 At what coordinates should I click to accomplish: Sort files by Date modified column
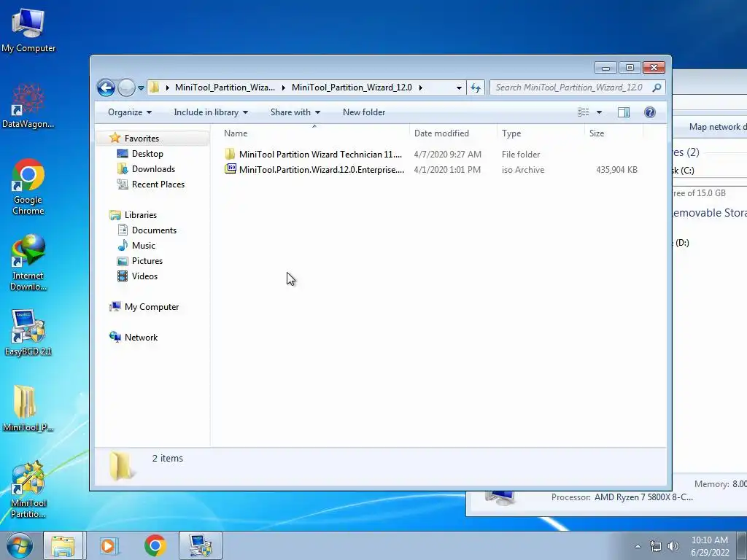coord(453,133)
